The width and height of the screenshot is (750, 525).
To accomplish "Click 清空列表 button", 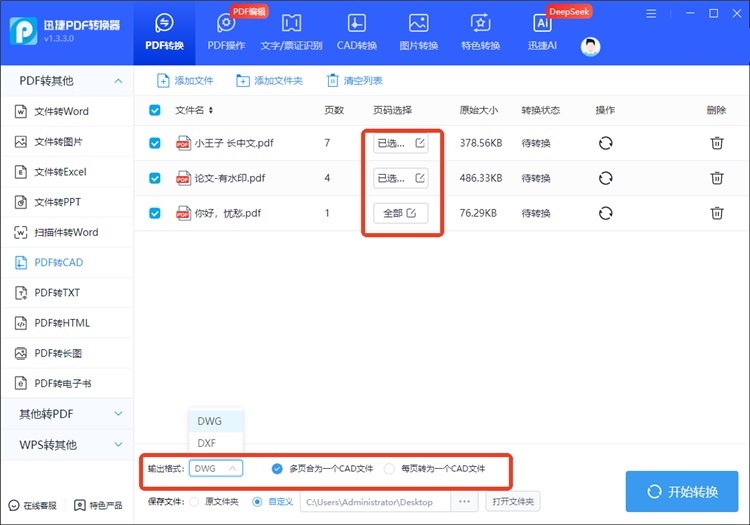I will 354,81.
